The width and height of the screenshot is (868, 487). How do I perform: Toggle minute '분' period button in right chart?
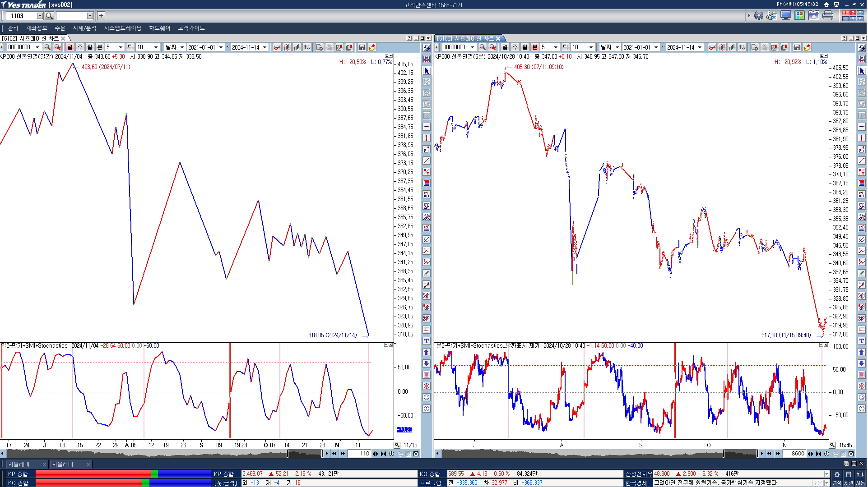pyautogui.click(x=534, y=47)
